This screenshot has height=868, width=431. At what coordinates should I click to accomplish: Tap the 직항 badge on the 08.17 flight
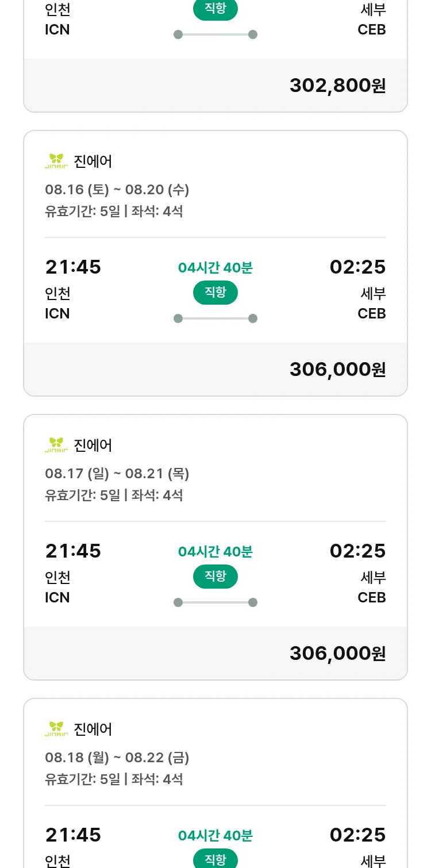click(215, 577)
